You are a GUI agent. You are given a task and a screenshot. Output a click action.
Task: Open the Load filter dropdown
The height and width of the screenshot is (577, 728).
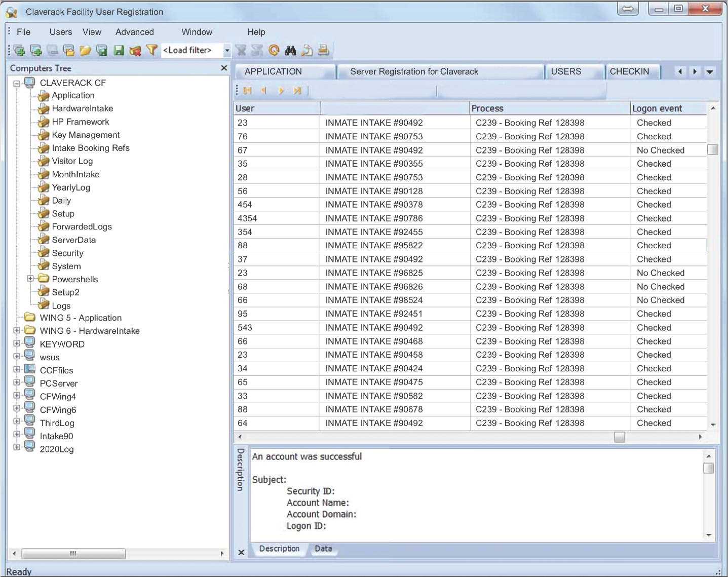pyautogui.click(x=227, y=50)
